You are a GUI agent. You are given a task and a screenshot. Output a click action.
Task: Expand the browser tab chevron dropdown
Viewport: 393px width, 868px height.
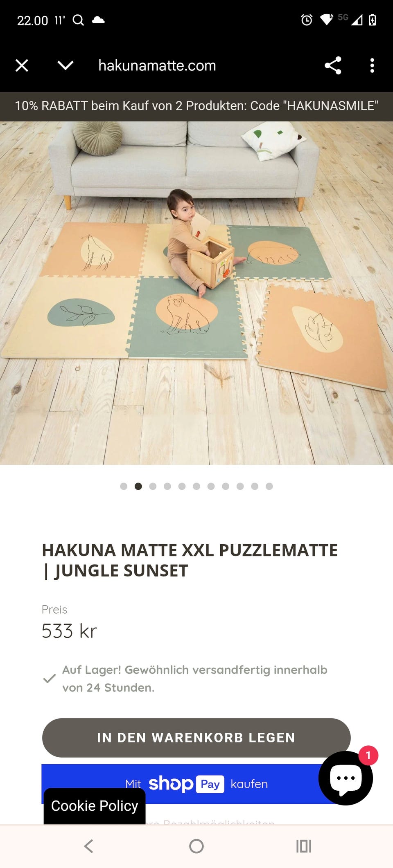pyautogui.click(x=65, y=65)
